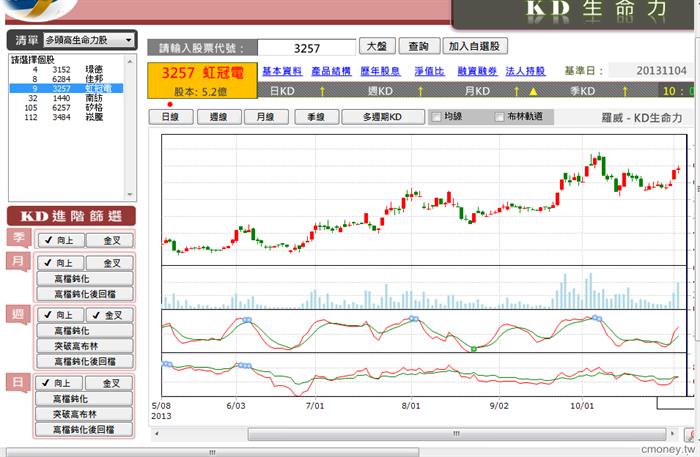Switch to the 多週期KD view tab
The height and width of the screenshot is (457, 700).
coord(383,117)
